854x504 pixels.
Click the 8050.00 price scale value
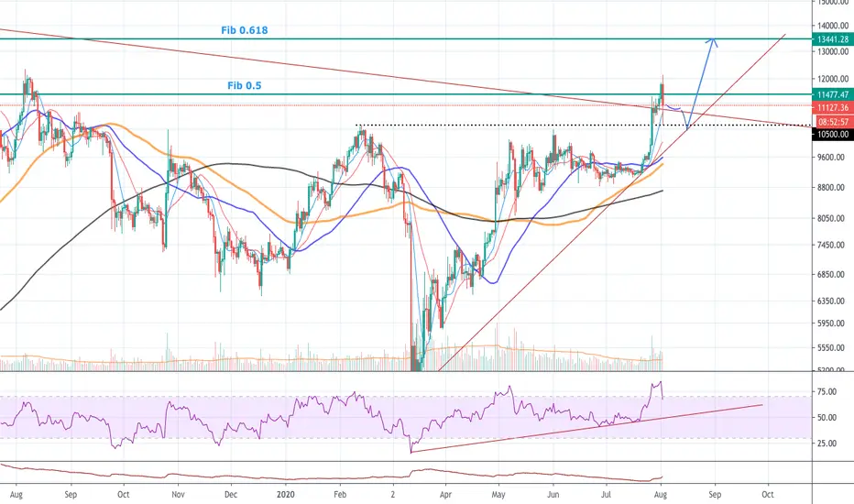pyautogui.click(x=831, y=218)
